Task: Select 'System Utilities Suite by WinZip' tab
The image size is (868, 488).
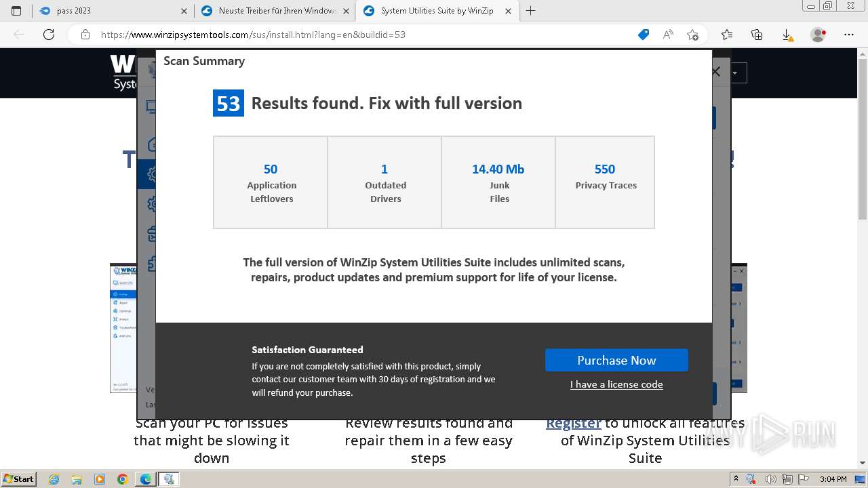Action: pos(437,11)
